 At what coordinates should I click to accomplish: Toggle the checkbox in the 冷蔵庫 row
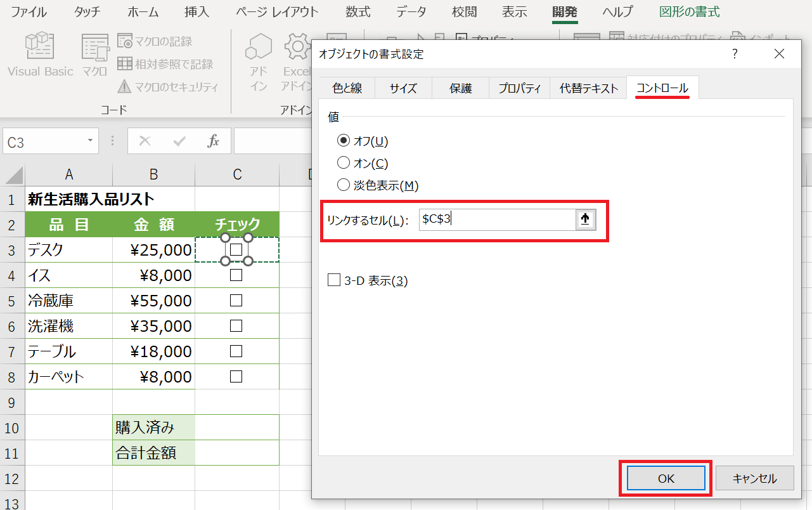(236, 301)
